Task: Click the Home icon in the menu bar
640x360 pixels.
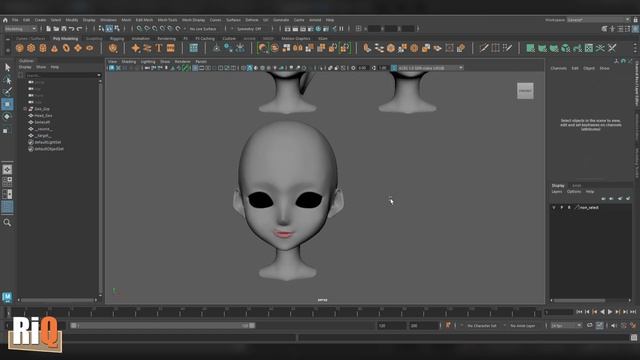Action: click(x=5, y=20)
